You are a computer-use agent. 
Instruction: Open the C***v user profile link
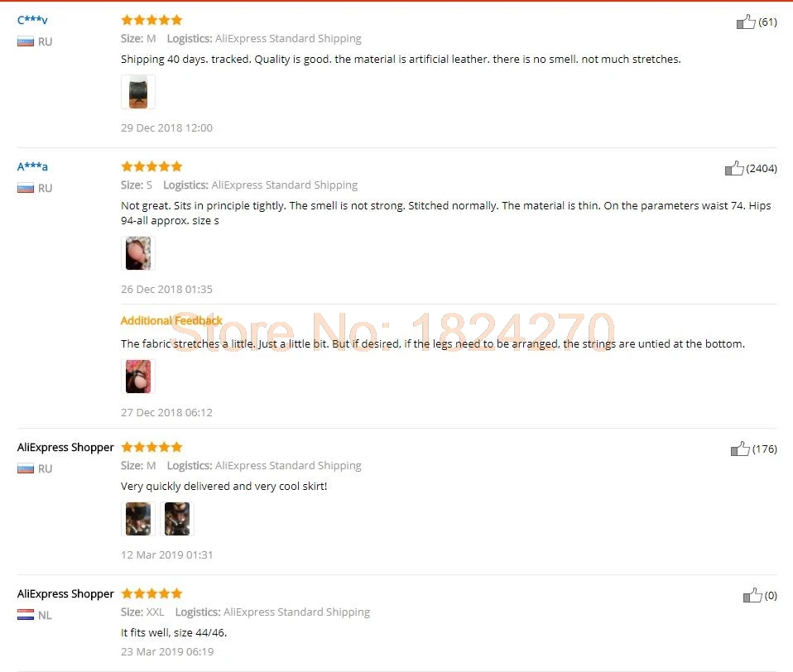click(32, 20)
